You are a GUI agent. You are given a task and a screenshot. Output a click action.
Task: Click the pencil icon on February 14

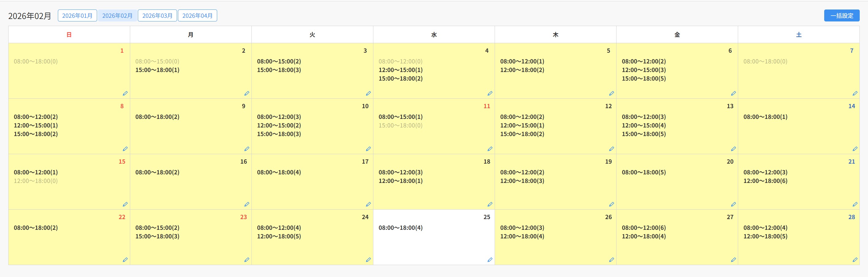[855, 149]
